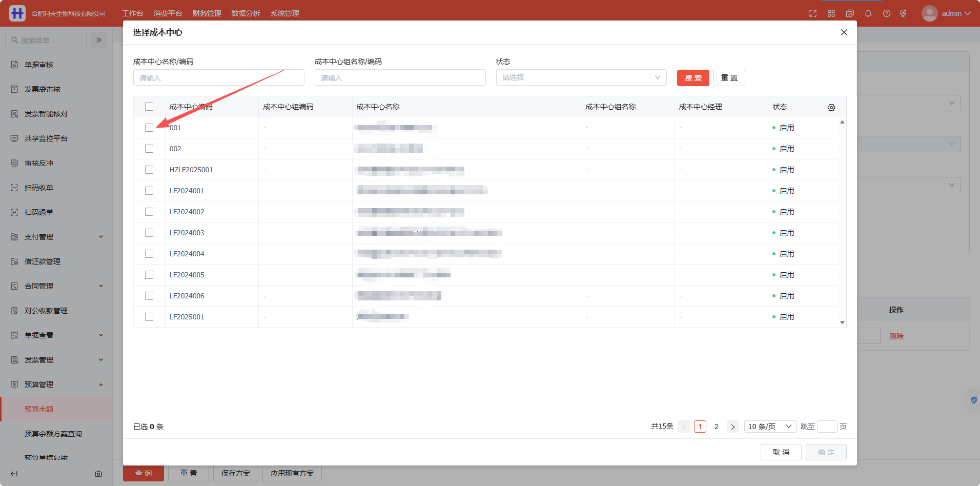Click the 借还款管理 sidebar icon
Screen dimensions: 980x486
[14, 261]
